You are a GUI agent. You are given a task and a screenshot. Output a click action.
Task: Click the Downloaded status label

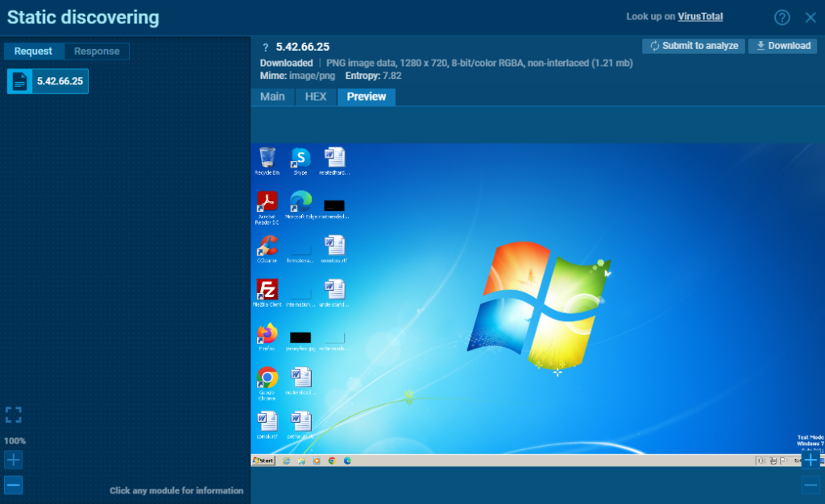tap(286, 63)
